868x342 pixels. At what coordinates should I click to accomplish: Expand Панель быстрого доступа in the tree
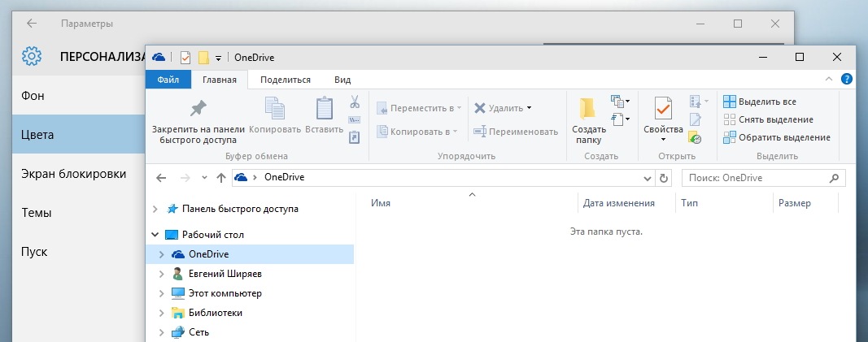click(x=155, y=209)
